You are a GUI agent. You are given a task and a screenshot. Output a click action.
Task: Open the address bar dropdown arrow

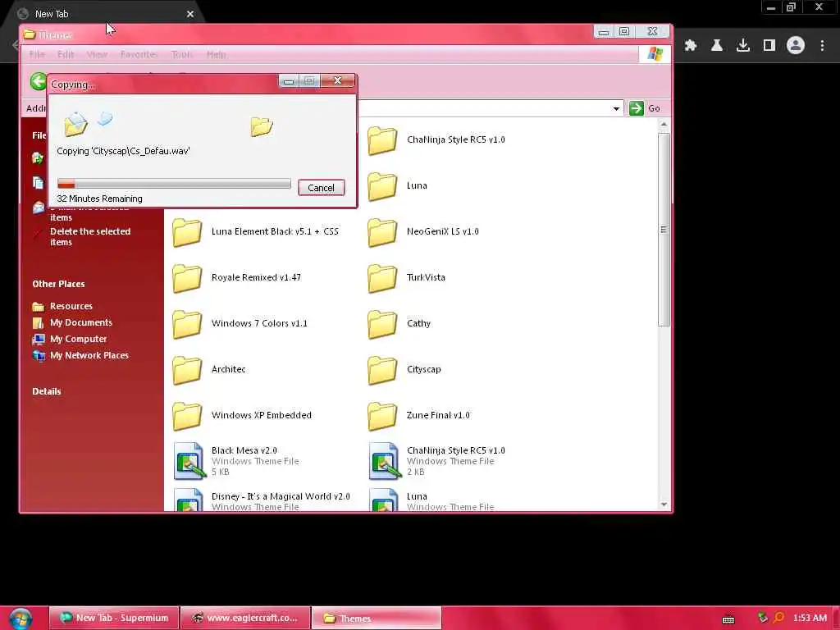(616, 109)
